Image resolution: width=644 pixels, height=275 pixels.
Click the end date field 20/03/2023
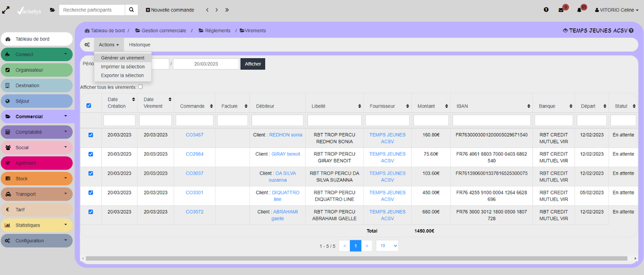(x=206, y=64)
